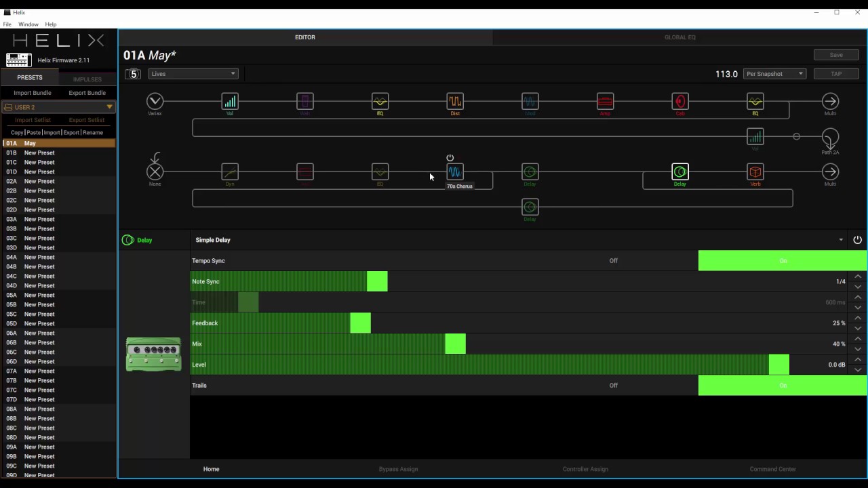Click Export Bundle

click(87, 93)
